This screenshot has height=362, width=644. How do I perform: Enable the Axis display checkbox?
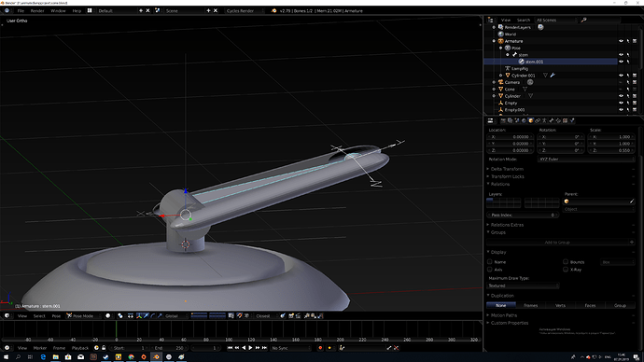point(490,270)
